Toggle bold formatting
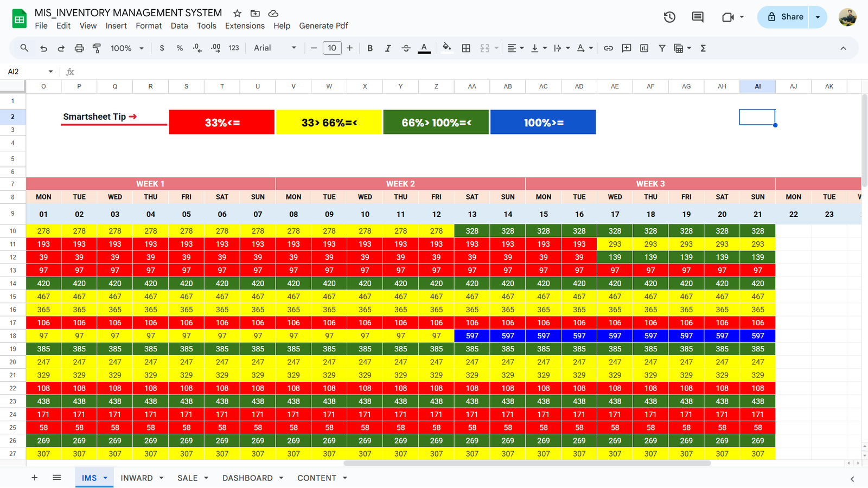The image size is (868, 488). [370, 48]
